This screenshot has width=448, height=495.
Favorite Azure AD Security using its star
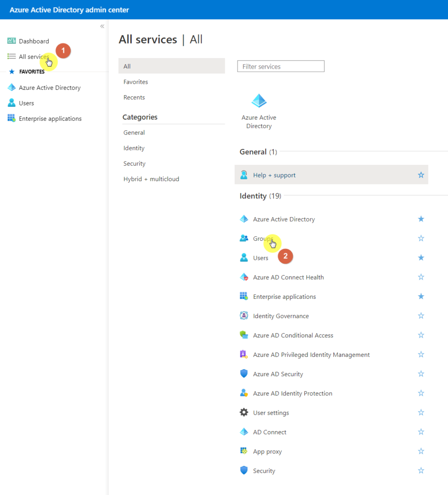click(421, 374)
